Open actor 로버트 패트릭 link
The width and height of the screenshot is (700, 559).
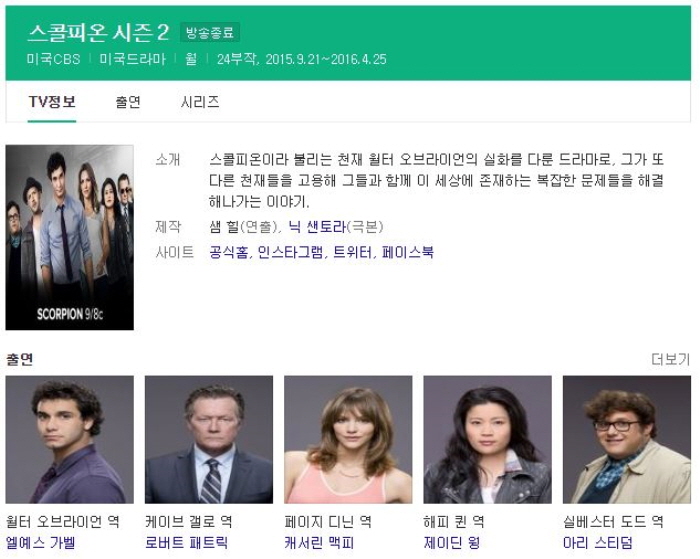[x=187, y=542]
